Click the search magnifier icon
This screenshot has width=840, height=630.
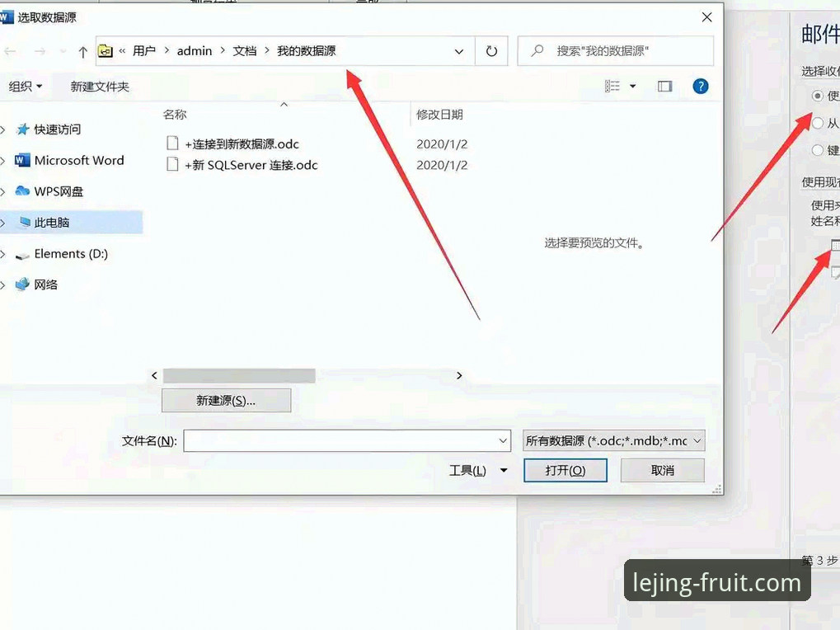[537, 51]
